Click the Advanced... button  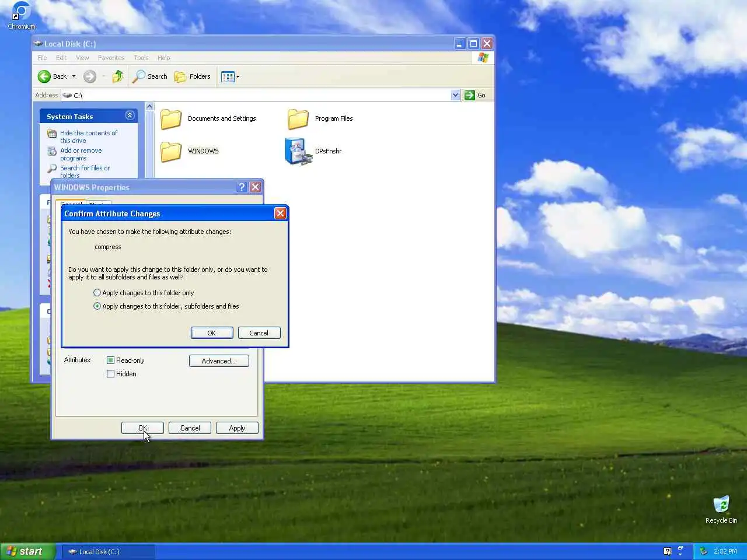pos(219,361)
